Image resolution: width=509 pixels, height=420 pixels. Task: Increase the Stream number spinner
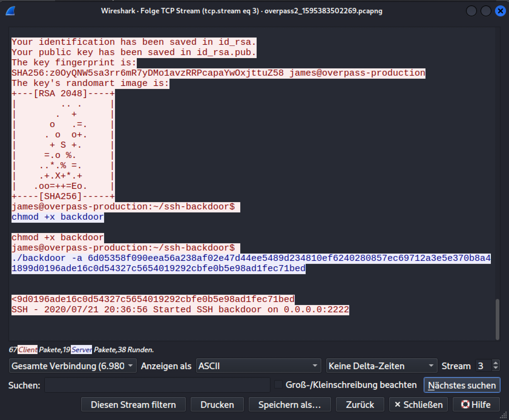pos(495,363)
